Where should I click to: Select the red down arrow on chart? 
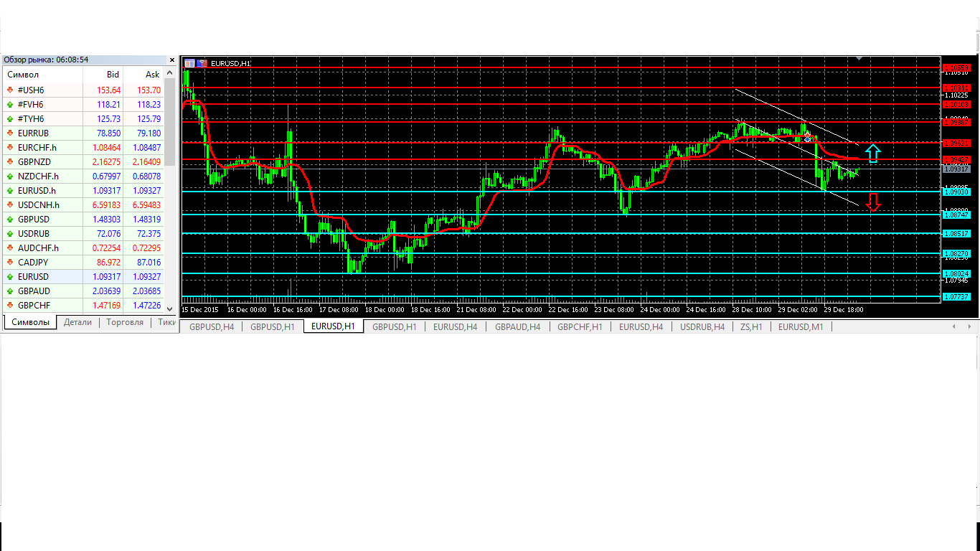click(872, 203)
